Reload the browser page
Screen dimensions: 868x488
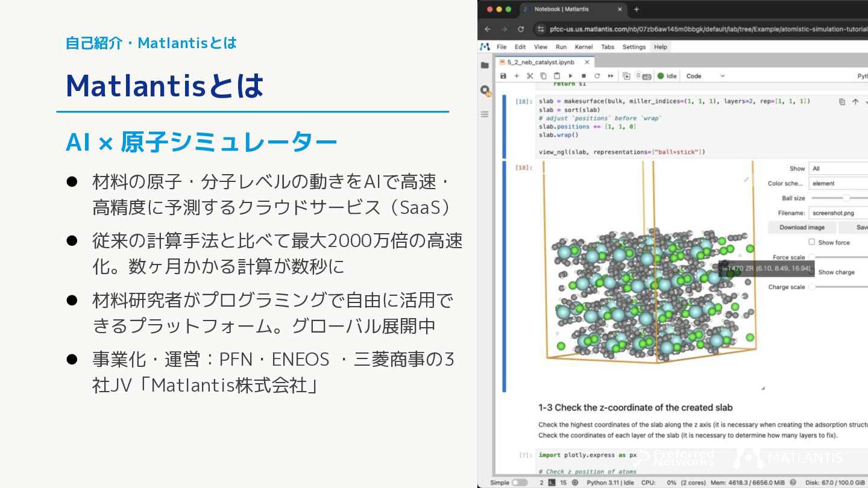pyautogui.click(x=521, y=29)
